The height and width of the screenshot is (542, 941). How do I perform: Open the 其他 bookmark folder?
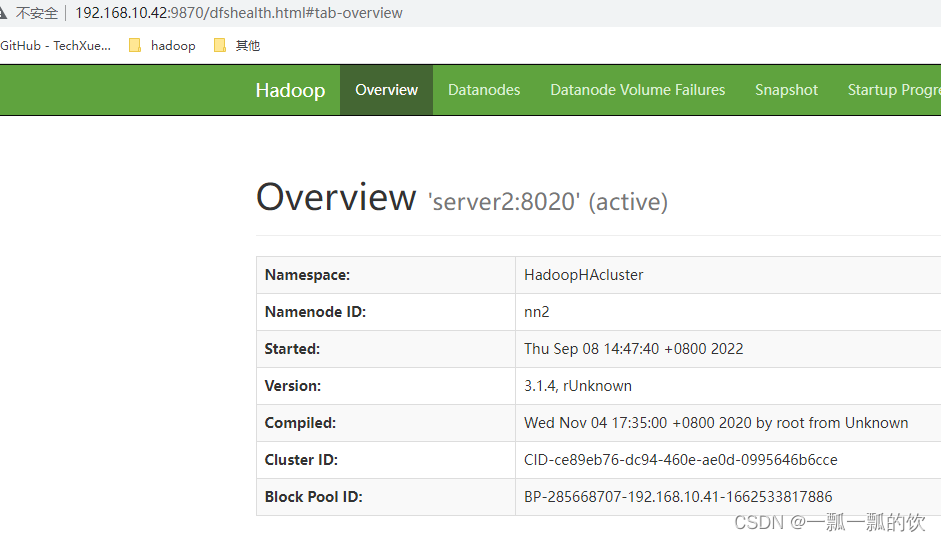(237, 46)
